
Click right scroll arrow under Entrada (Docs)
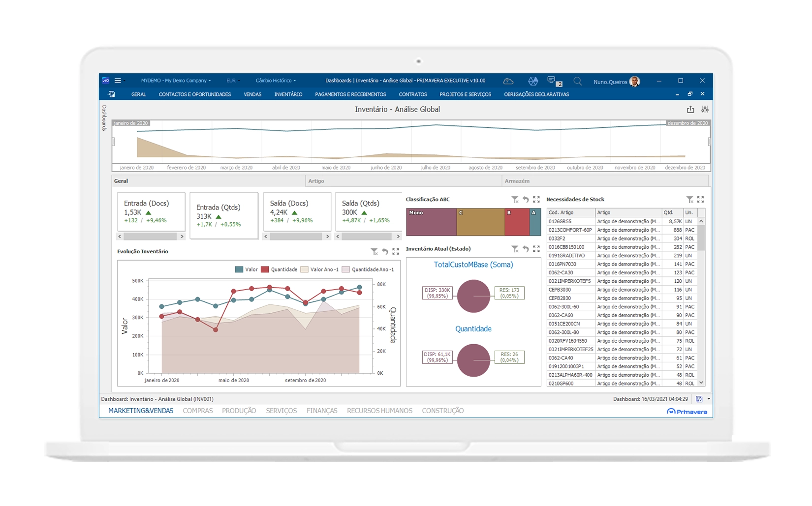click(x=182, y=237)
